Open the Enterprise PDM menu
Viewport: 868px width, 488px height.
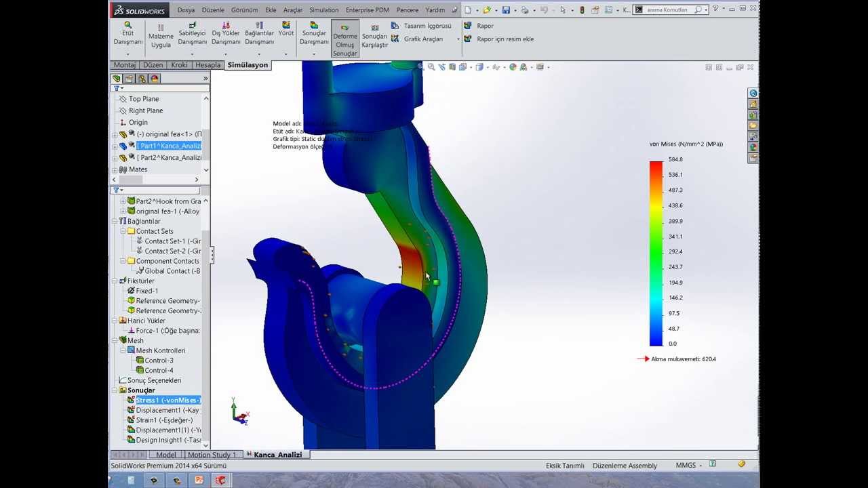point(367,10)
